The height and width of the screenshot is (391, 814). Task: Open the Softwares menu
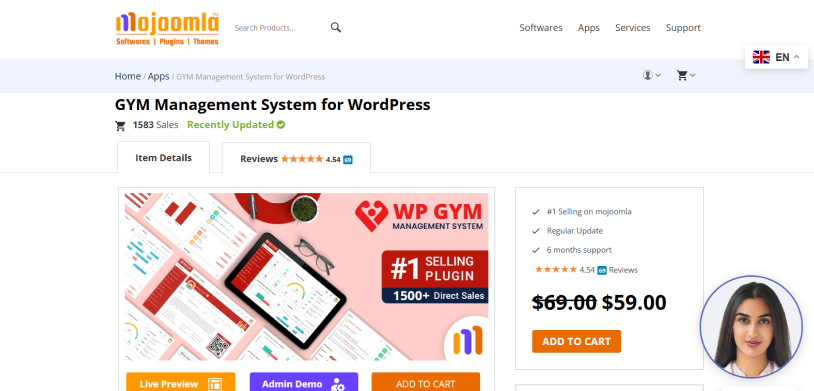coord(541,28)
